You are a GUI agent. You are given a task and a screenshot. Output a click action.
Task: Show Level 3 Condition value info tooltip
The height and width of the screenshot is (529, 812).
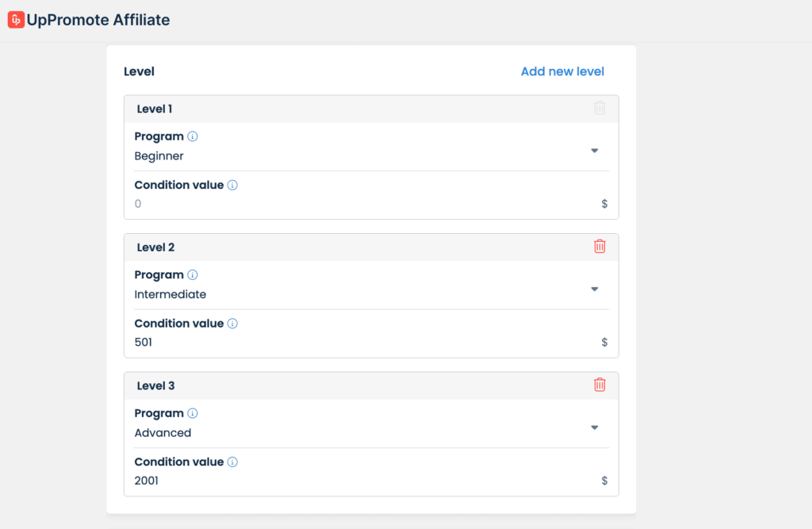(x=232, y=462)
